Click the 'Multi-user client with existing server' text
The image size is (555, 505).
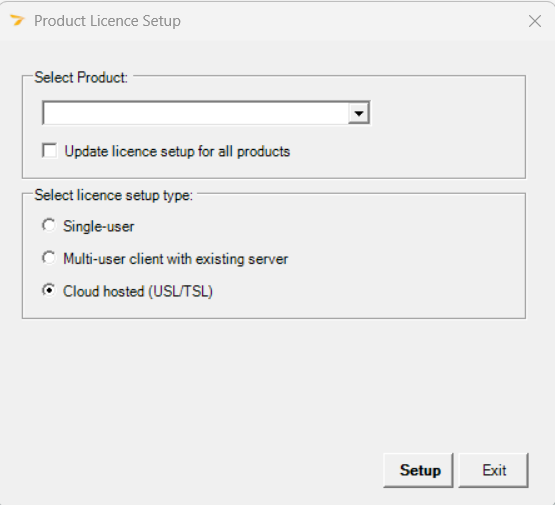pos(176,259)
